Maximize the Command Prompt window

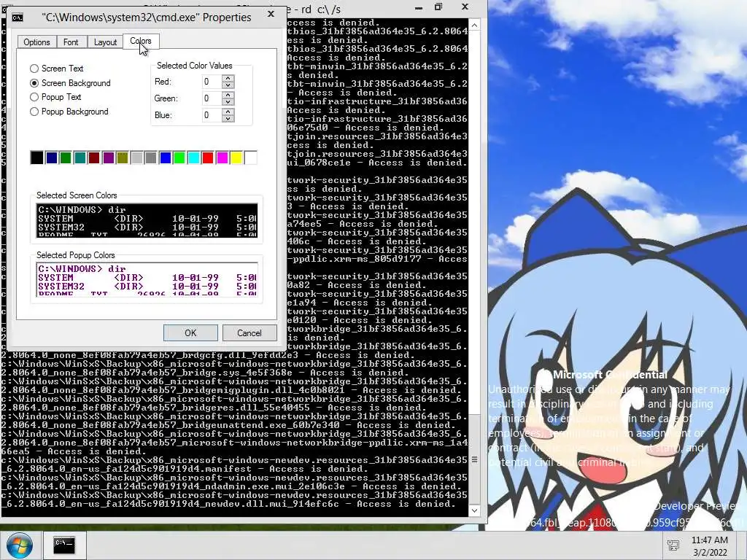438,7
